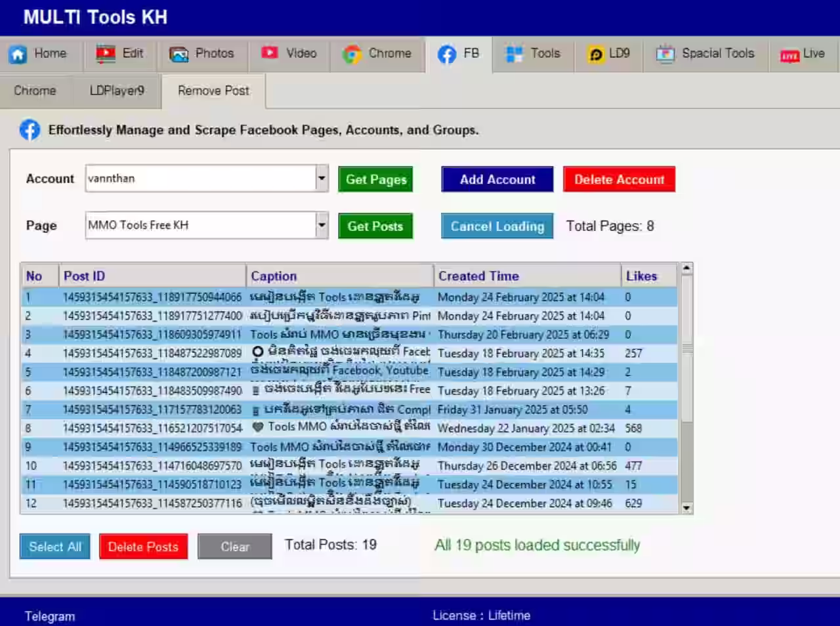This screenshot has width=840, height=626.
Task: Click the Tools tab grid icon
Action: coord(514,54)
